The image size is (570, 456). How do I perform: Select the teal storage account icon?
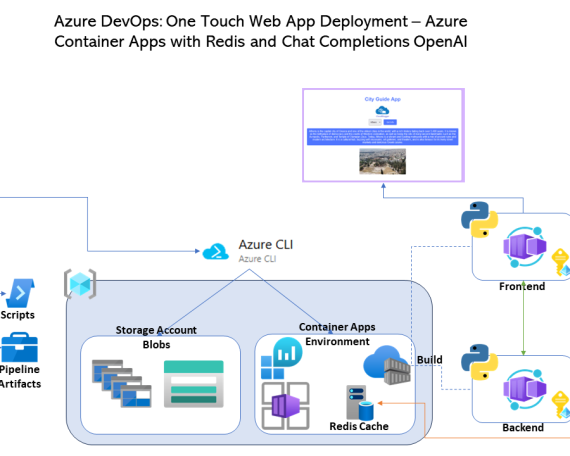click(193, 384)
